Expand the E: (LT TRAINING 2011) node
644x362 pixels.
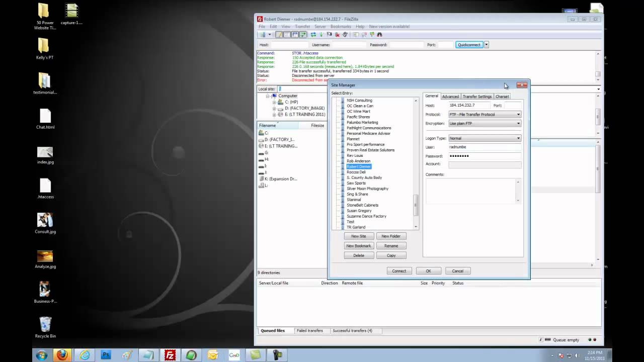click(274, 114)
